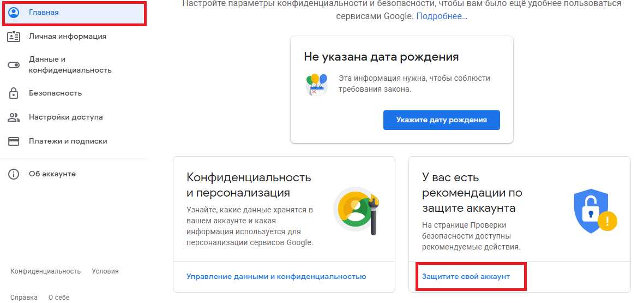Viewport: 644px width, 303px height.
Task: Click the О себе footer link
Action: (x=59, y=298)
